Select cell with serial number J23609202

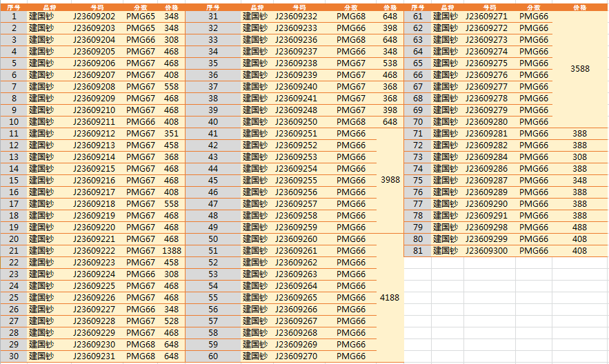94,17
